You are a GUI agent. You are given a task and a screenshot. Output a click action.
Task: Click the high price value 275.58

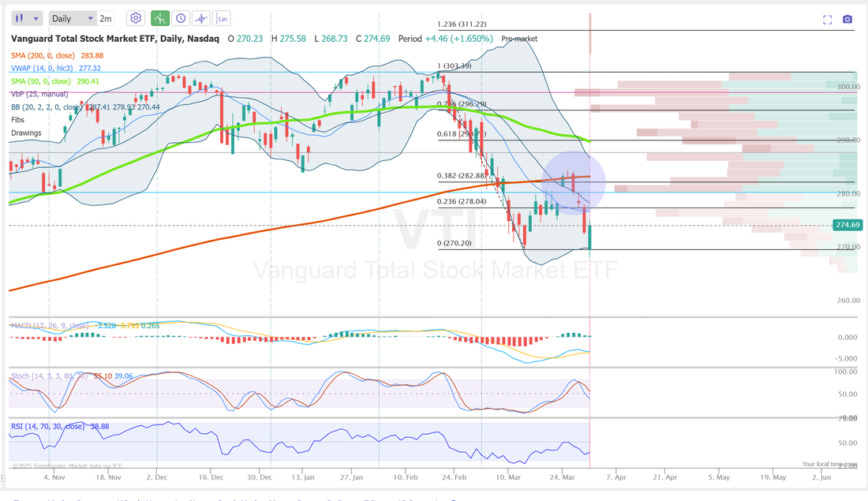click(x=293, y=39)
